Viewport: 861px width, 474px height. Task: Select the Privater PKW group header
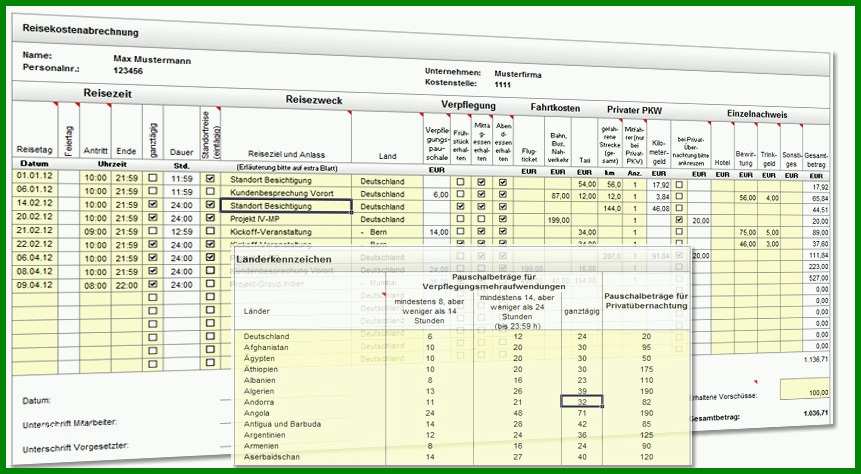point(634,110)
